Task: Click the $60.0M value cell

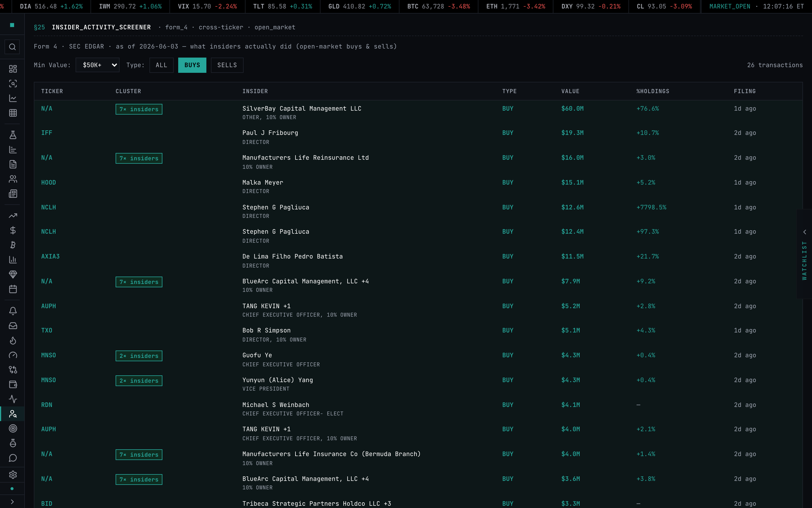Action: (572, 109)
